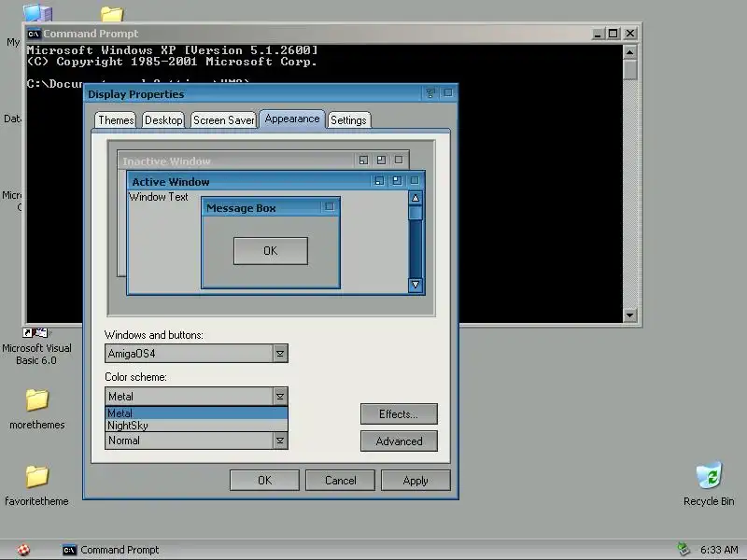Click preview scrollbar down arrow
747x560 pixels.
(x=416, y=285)
